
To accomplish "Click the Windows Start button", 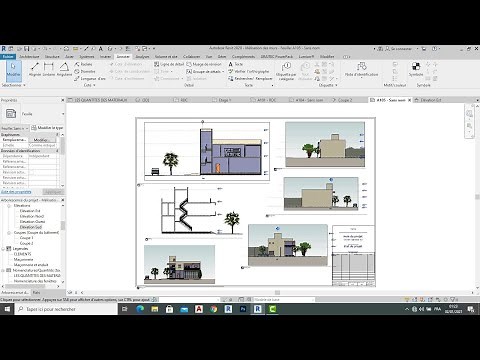I will pos(7,309).
